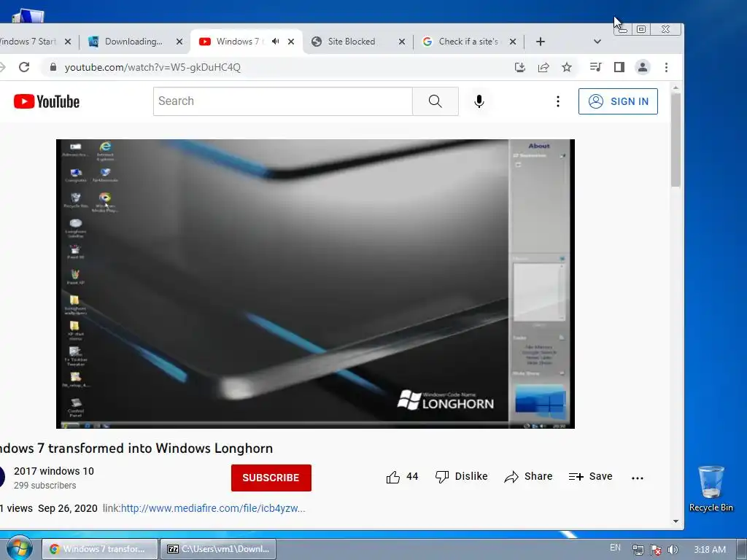Click the 299 subscribers text

click(x=44, y=485)
